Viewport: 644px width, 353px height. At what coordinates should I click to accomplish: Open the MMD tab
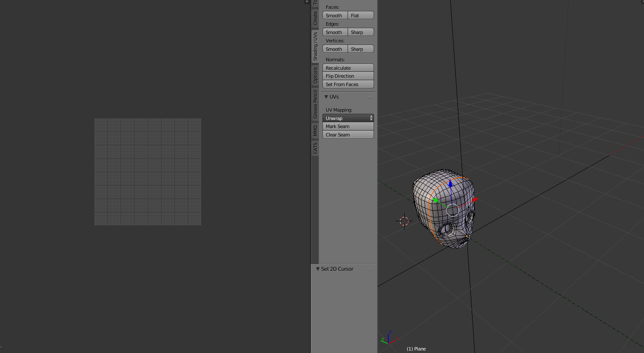click(315, 131)
